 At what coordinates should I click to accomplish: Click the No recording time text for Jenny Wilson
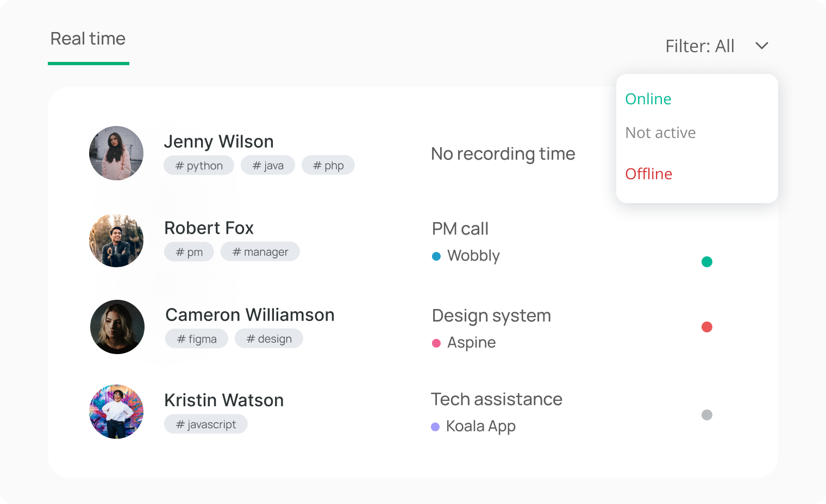503,154
